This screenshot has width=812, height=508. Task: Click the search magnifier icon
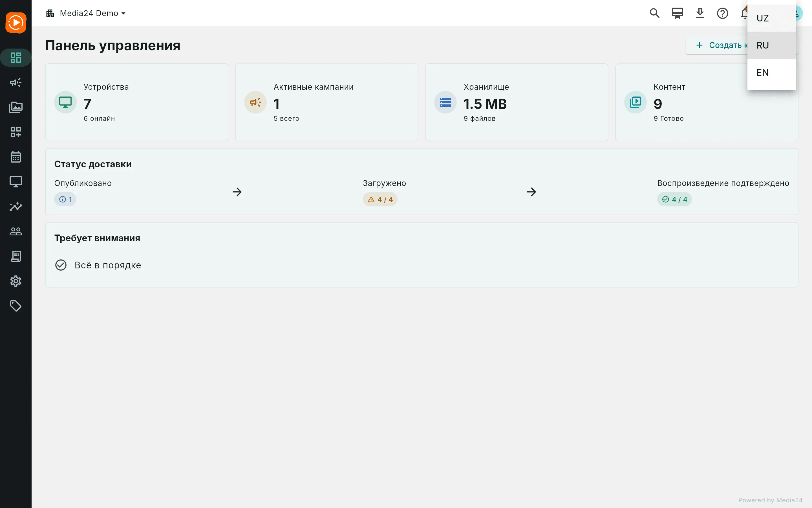655,13
